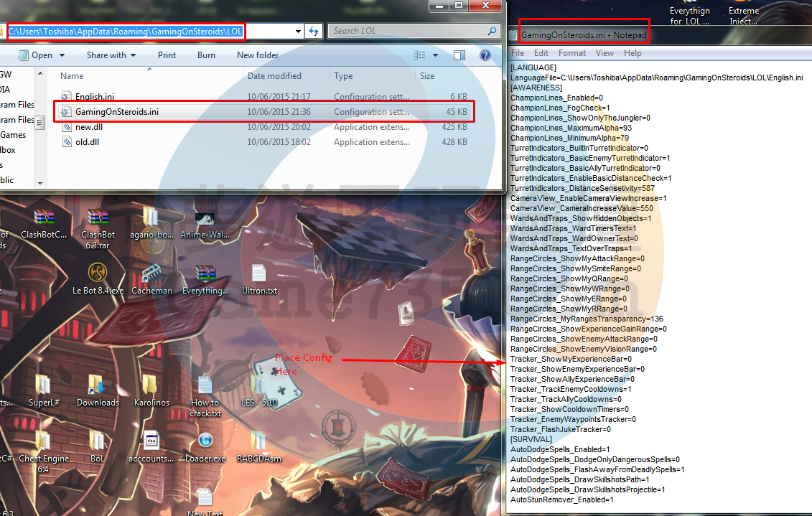Click the CameraView_CameraIncreaseValue=550 line
Image resolution: width=812 pixels, height=516 pixels.
click(582, 209)
